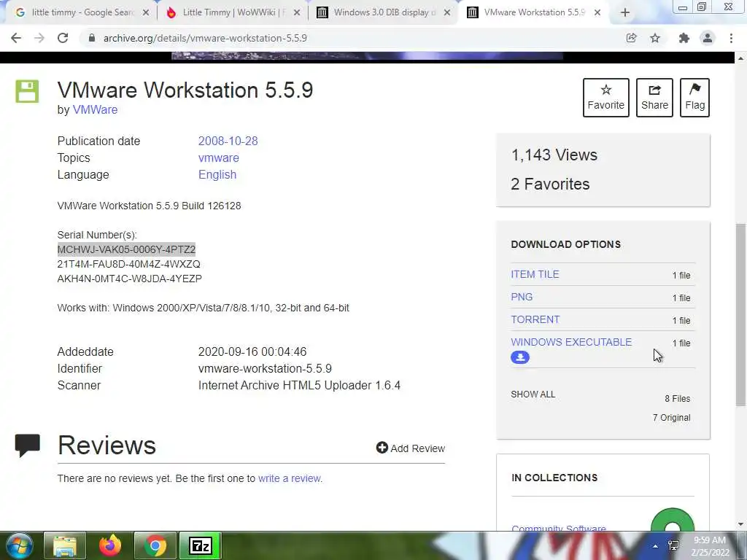Launch Firefox from the taskbar
This screenshot has height=560, width=747.
tap(110, 545)
